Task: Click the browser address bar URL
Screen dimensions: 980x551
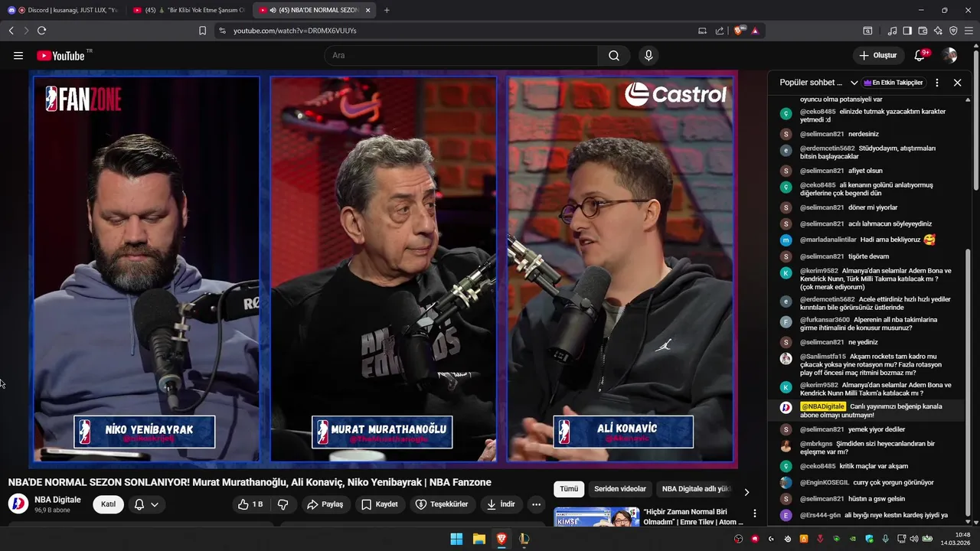Action: coord(295,31)
